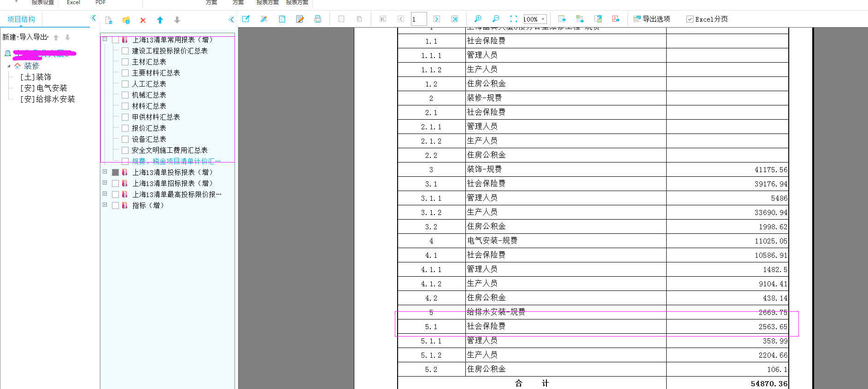Image resolution: width=868 pixels, height=389 pixels.
Task: Click the design tools pencil-ruler icon
Action: click(264, 19)
